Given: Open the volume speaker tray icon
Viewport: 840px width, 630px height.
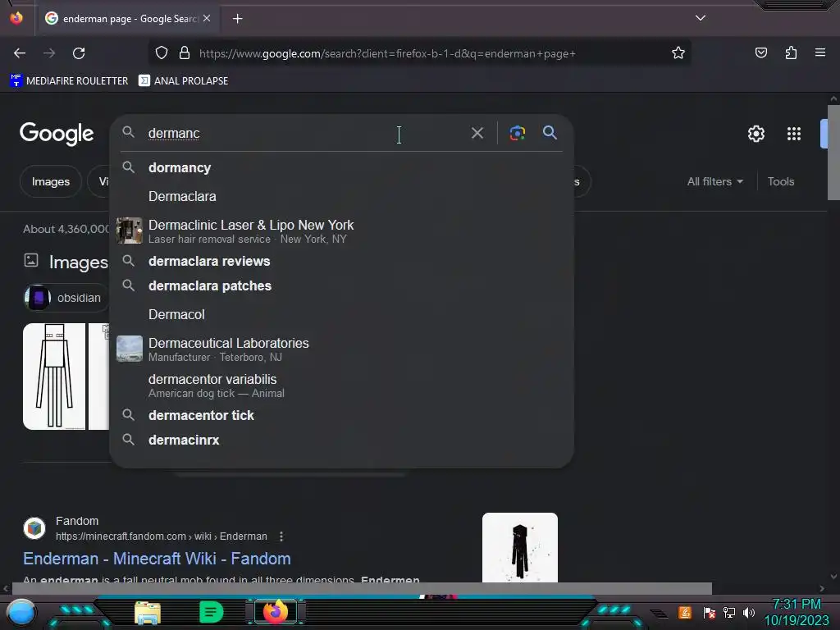Looking at the screenshot, I should 749,612.
